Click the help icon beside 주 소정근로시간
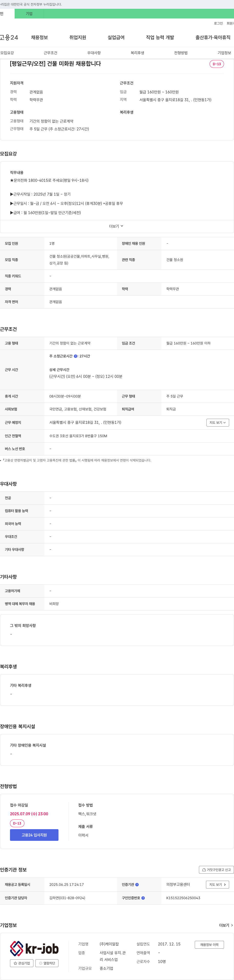 pyautogui.click(x=76, y=356)
